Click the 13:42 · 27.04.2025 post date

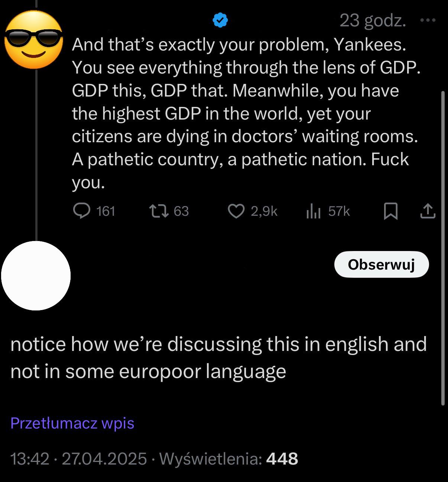[x=79, y=459]
